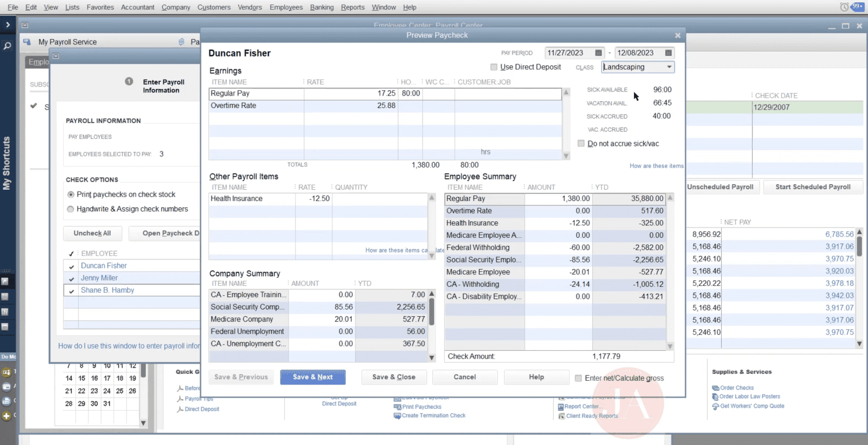This screenshot has width=868, height=445.
Task: Click the Save & Next button
Action: (x=313, y=377)
